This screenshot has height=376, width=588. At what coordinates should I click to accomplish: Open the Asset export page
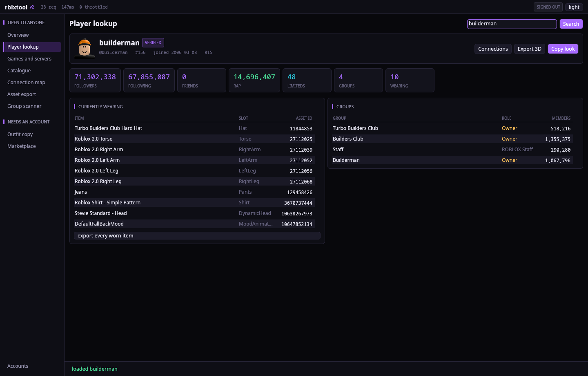click(32, 94)
